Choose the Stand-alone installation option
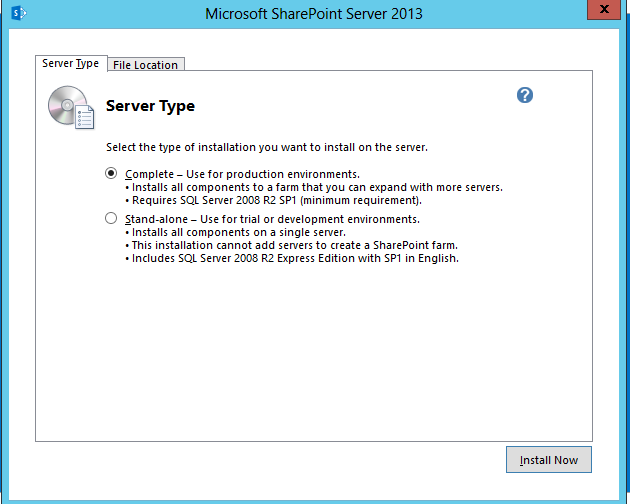This screenshot has width=630, height=504. pos(111,218)
